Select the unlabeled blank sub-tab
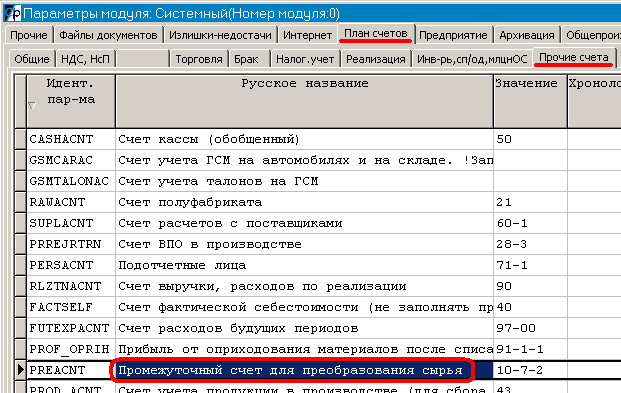 click(x=143, y=59)
